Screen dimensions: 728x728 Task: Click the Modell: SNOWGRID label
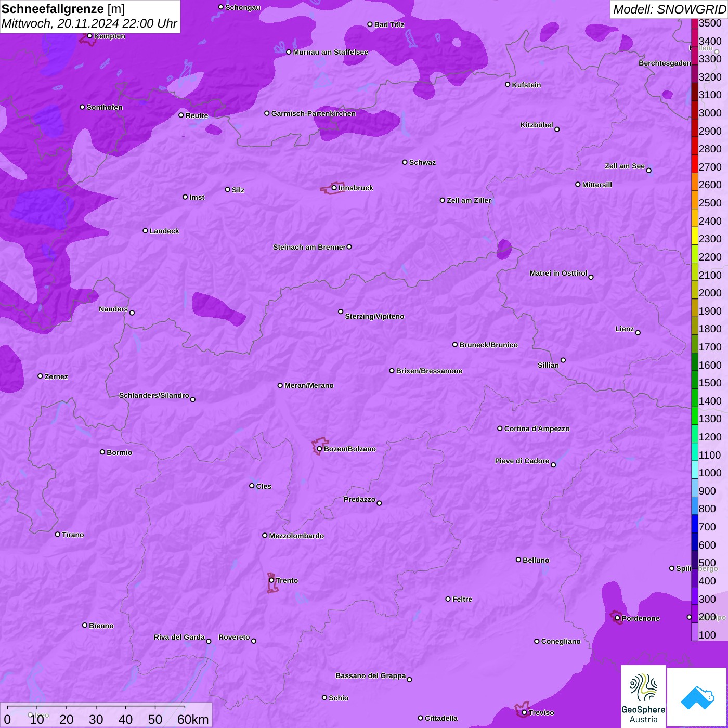[x=669, y=9]
